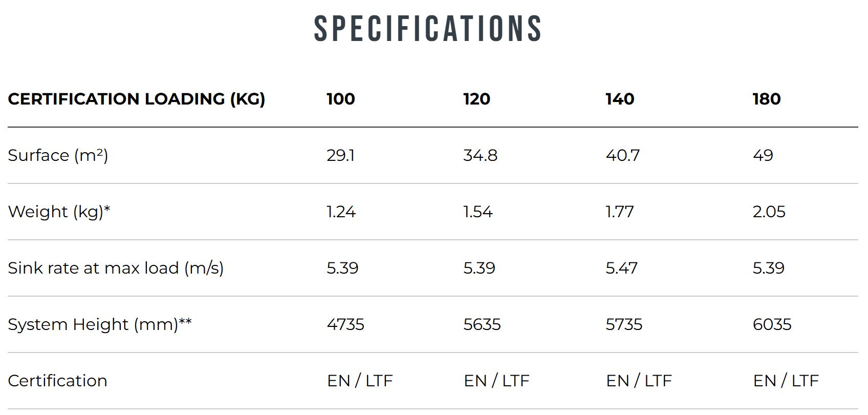This screenshot has width=868, height=415.
Task: Click EN / LTF in the 180 column
Action: coord(786,381)
